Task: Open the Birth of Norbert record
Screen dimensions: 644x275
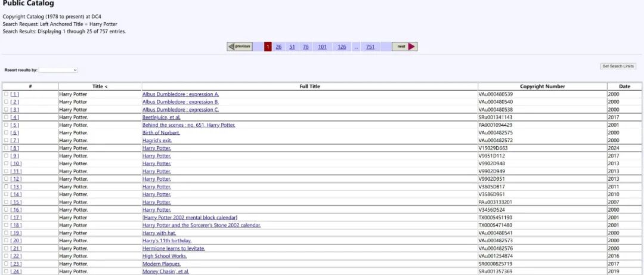Action: tap(161, 133)
